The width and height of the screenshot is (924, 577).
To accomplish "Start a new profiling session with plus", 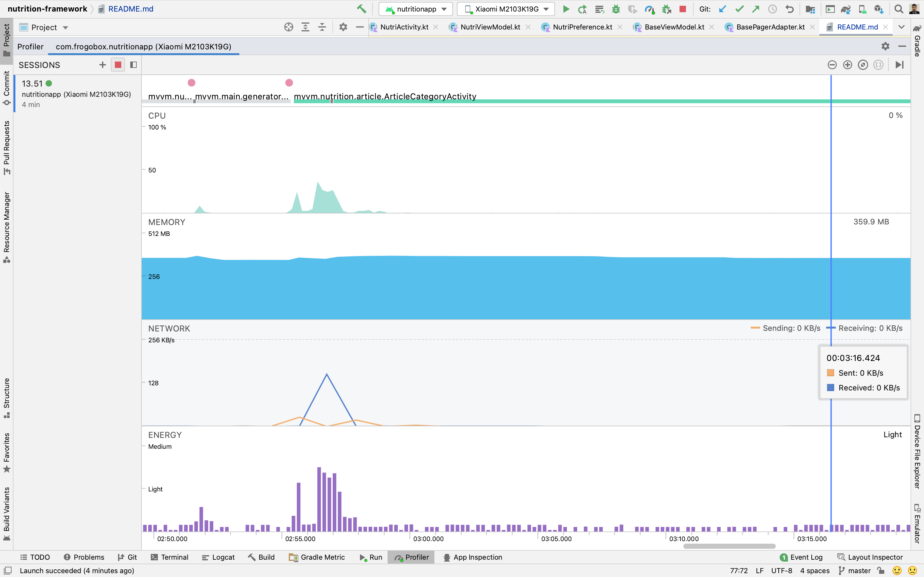I will (102, 65).
